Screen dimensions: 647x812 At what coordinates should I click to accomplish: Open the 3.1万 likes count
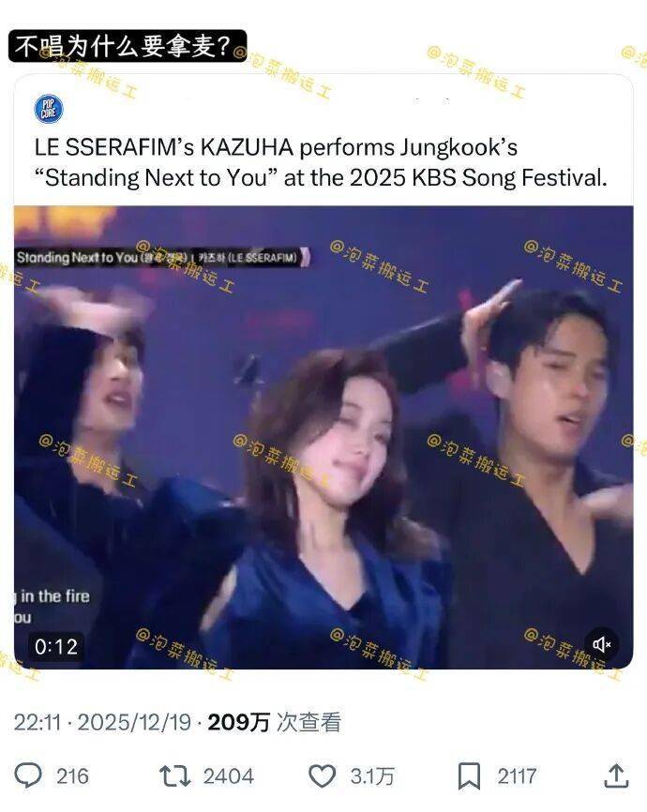pyautogui.click(x=372, y=776)
